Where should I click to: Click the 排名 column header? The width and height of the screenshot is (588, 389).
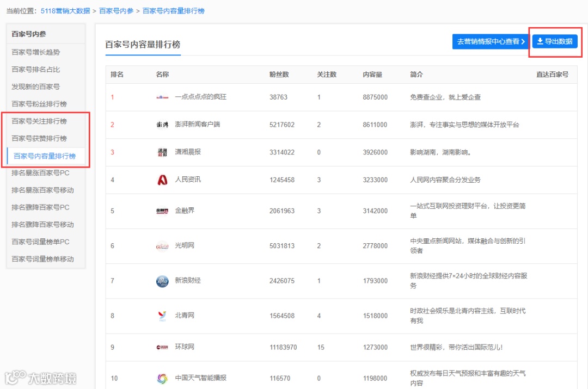pos(117,75)
